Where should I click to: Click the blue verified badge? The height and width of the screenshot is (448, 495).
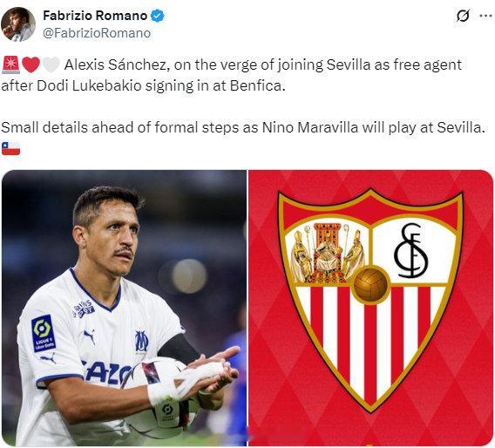pyautogui.click(x=157, y=16)
